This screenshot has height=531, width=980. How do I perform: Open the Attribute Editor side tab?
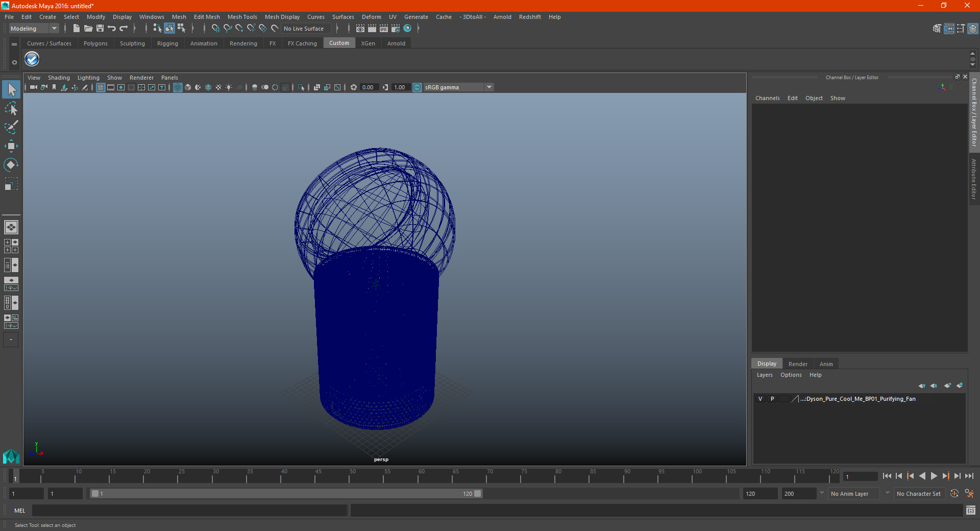tap(974, 179)
